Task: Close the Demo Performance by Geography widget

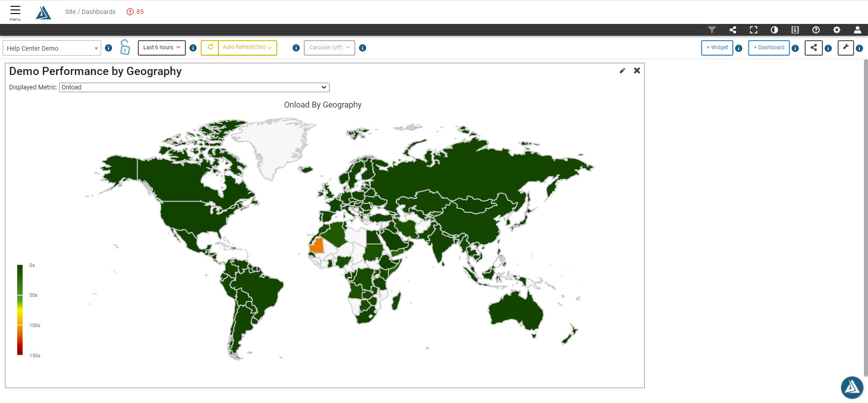Action: click(637, 70)
